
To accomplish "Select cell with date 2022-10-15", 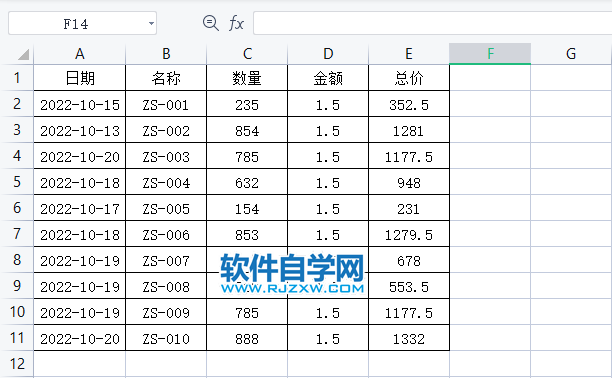I will [x=80, y=104].
